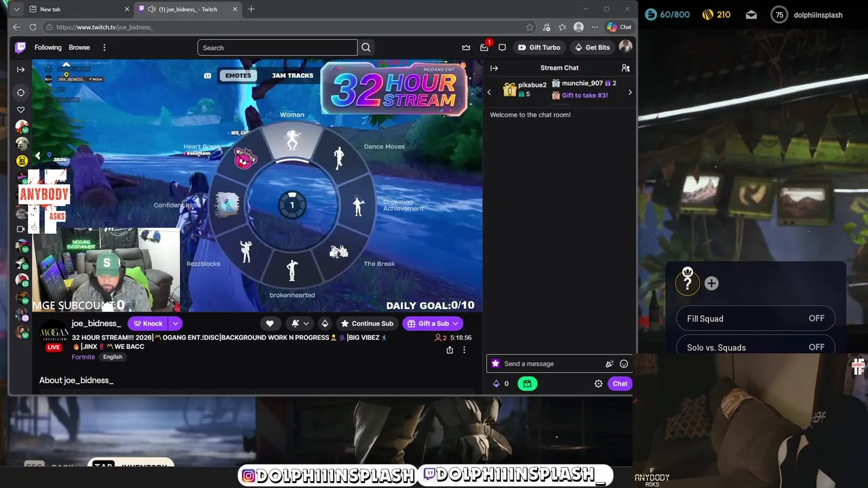
Task: Open the chat community users icon
Action: point(625,68)
